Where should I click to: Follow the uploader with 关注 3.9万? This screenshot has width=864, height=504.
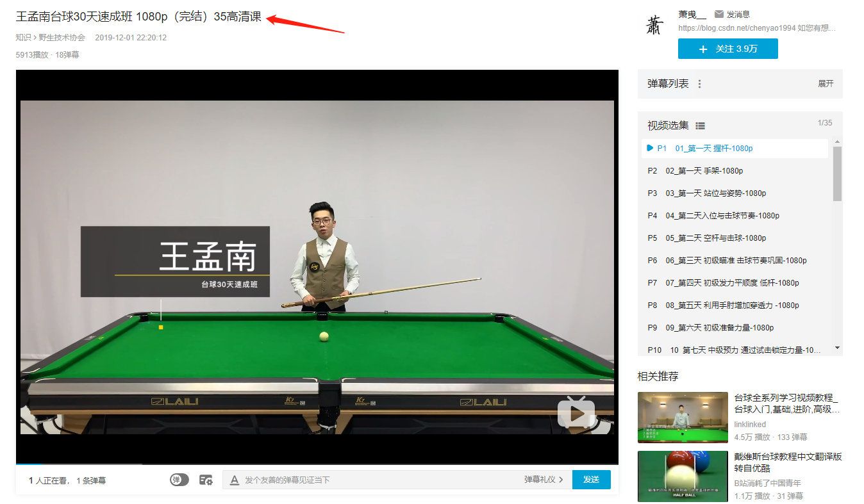coord(727,49)
